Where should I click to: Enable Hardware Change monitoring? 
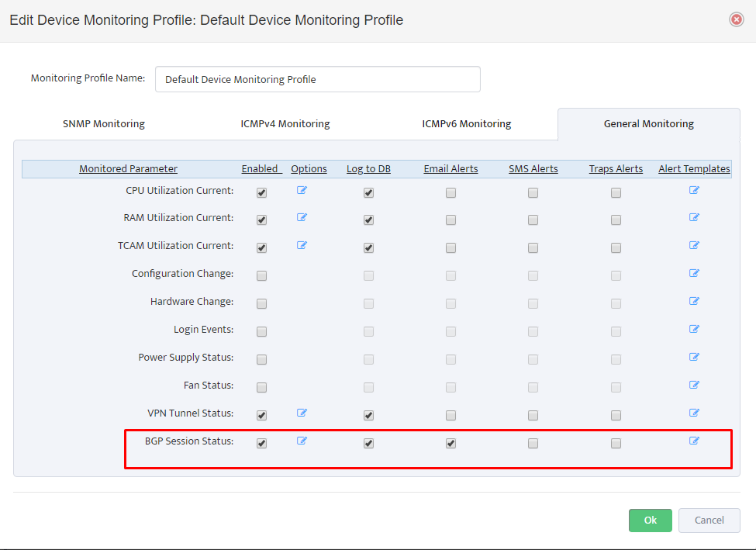tap(262, 304)
